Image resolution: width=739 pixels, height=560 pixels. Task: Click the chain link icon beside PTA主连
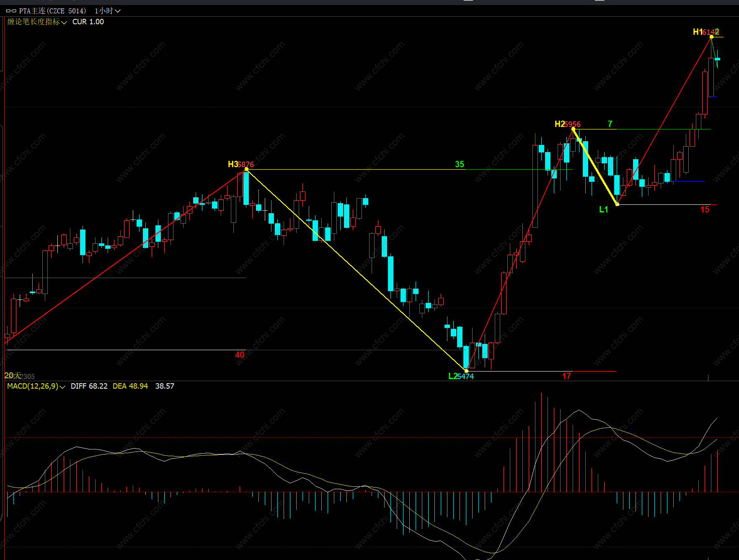tap(11, 11)
